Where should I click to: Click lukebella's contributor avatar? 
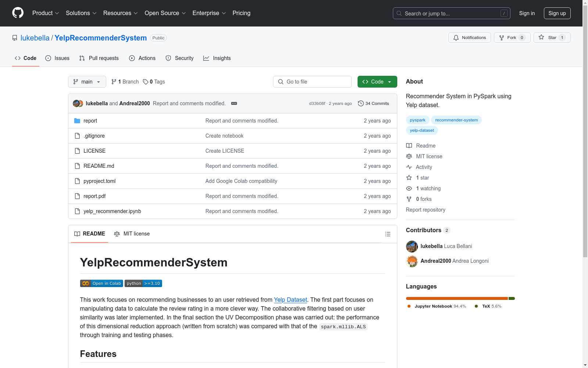coord(412,246)
